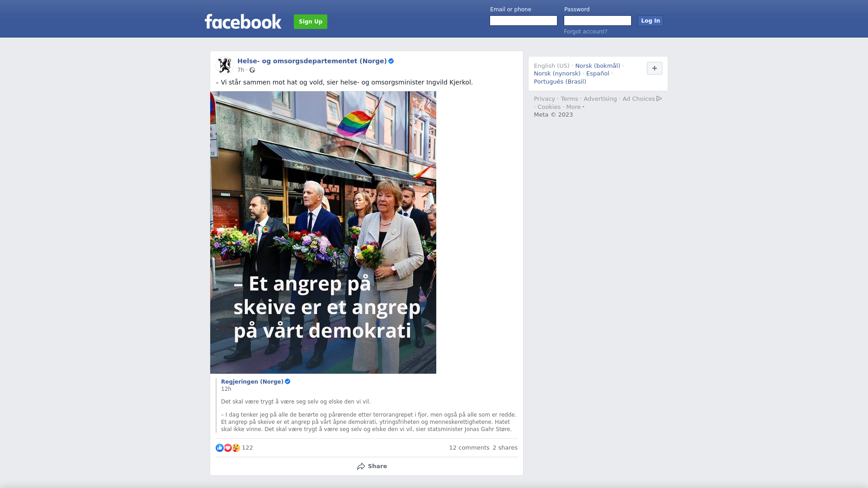Click the public globe audience icon
Screen dimensions: 868x488
pyautogui.click(x=252, y=70)
